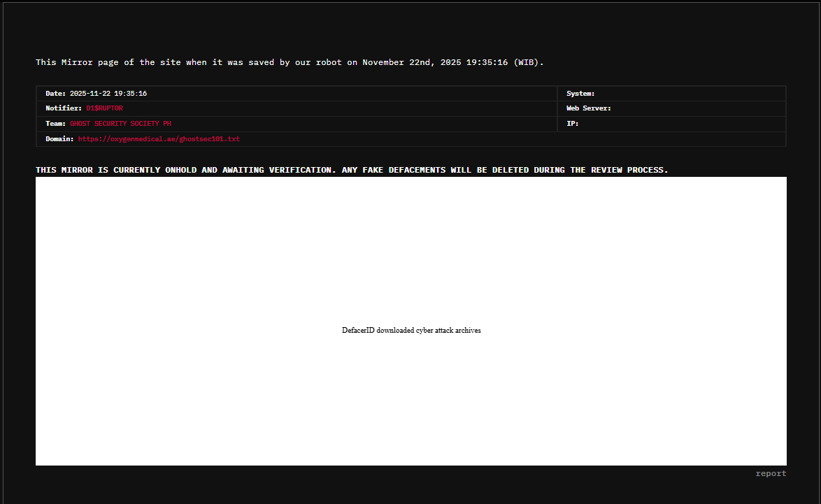Click the System label

pyautogui.click(x=580, y=94)
